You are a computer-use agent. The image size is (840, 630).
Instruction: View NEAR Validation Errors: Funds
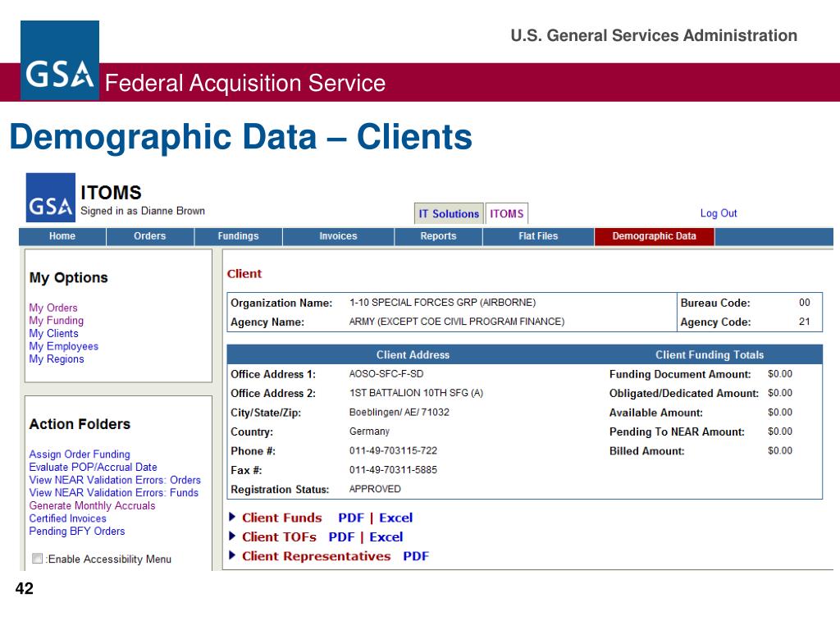click(x=113, y=493)
